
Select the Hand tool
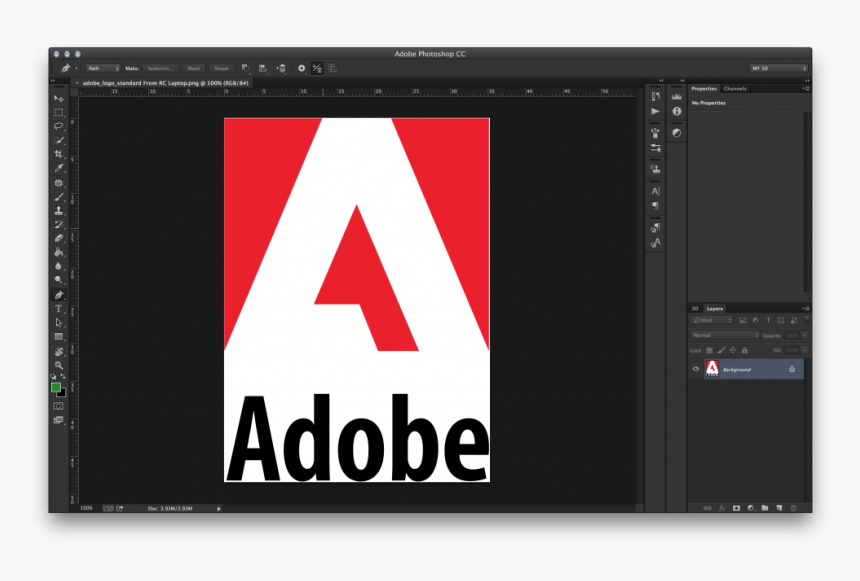pyautogui.click(x=59, y=352)
